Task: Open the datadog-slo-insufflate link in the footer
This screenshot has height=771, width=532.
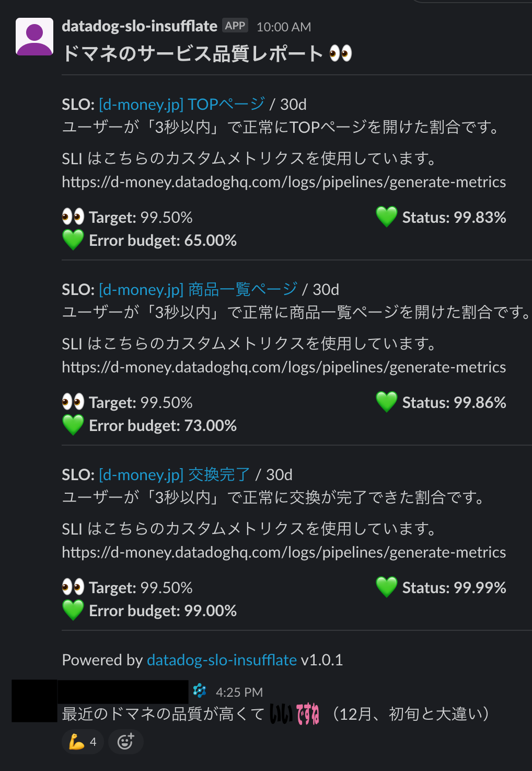Action: (222, 660)
